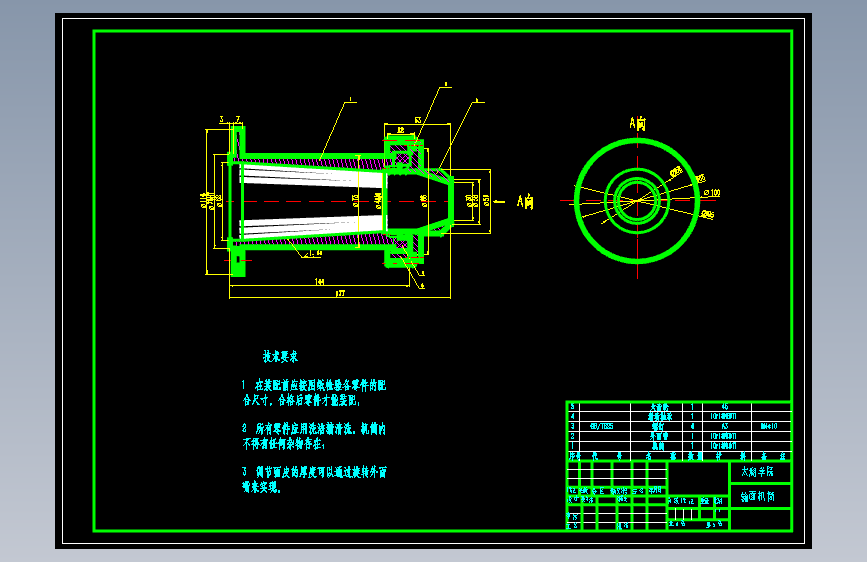Select row number 5 in the parts list
The image size is (867, 562).
point(572,407)
